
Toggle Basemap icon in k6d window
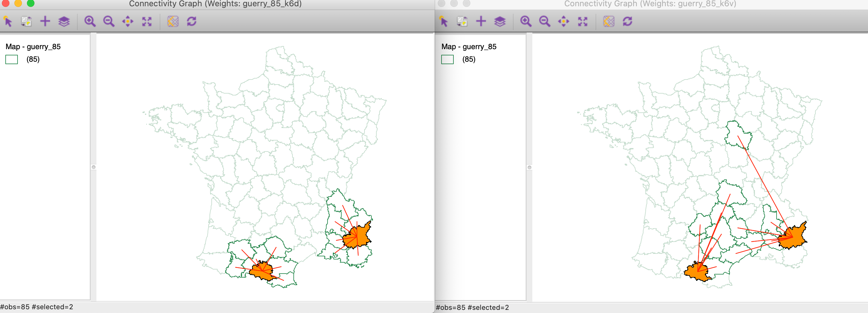(173, 22)
